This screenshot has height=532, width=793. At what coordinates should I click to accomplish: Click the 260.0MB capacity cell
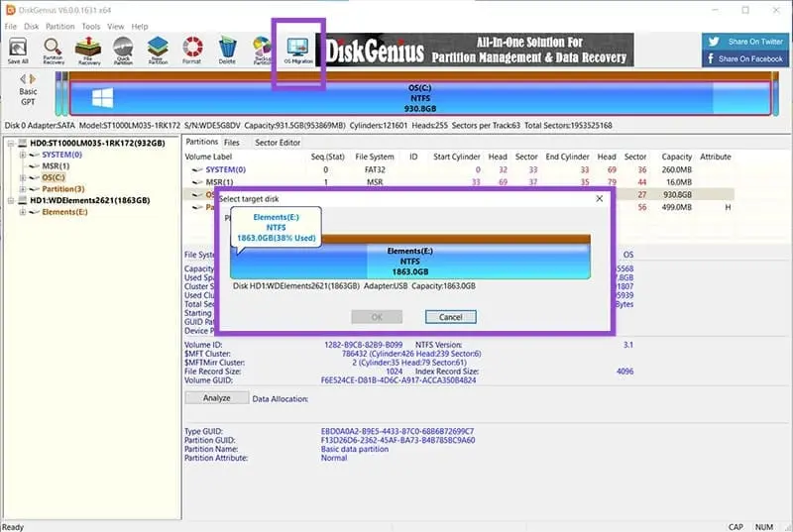[677, 169]
